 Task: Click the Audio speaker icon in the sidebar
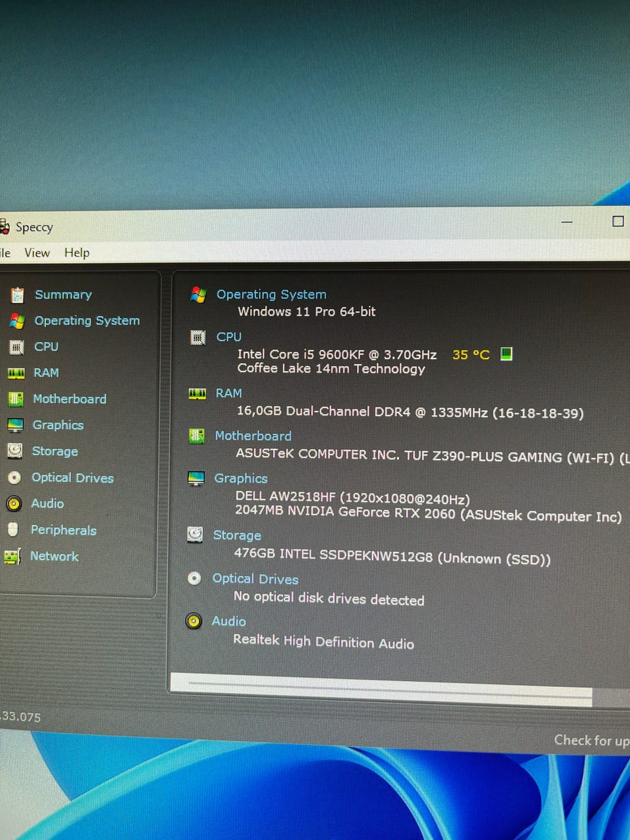[x=14, y=503]
